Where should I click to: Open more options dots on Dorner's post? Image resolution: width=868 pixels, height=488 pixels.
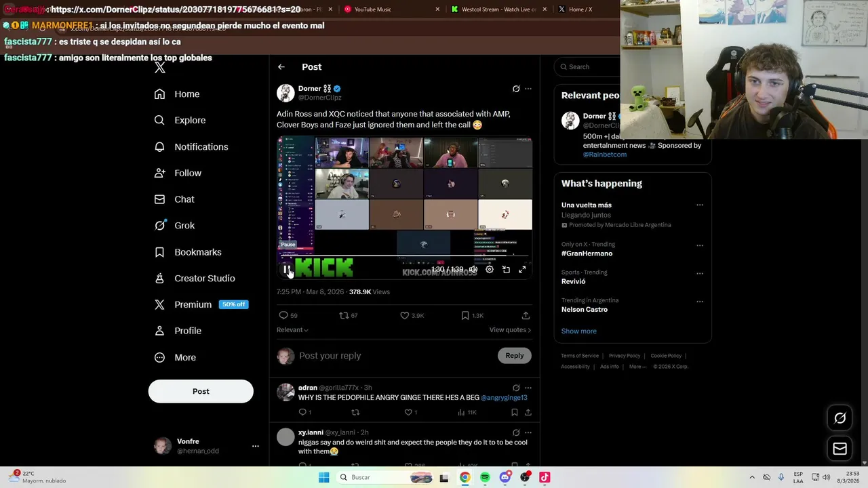click(528, 89)
